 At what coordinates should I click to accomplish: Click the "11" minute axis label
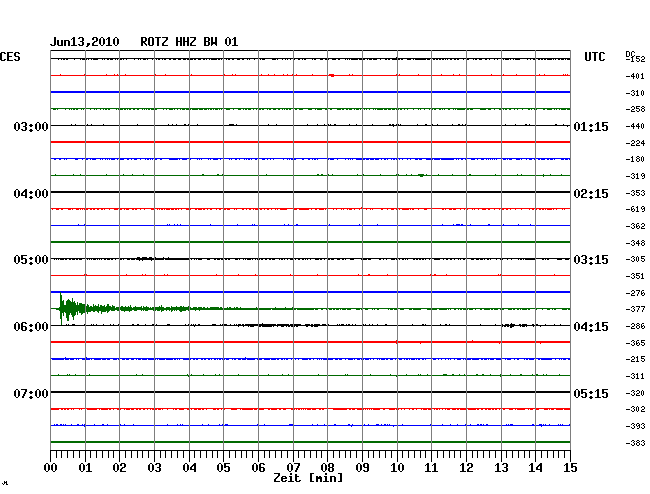(x=431, y=468)
